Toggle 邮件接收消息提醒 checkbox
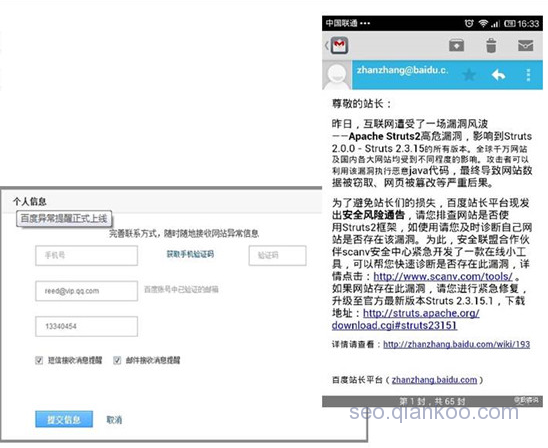548x448 pixels. (x=117, y=360)
